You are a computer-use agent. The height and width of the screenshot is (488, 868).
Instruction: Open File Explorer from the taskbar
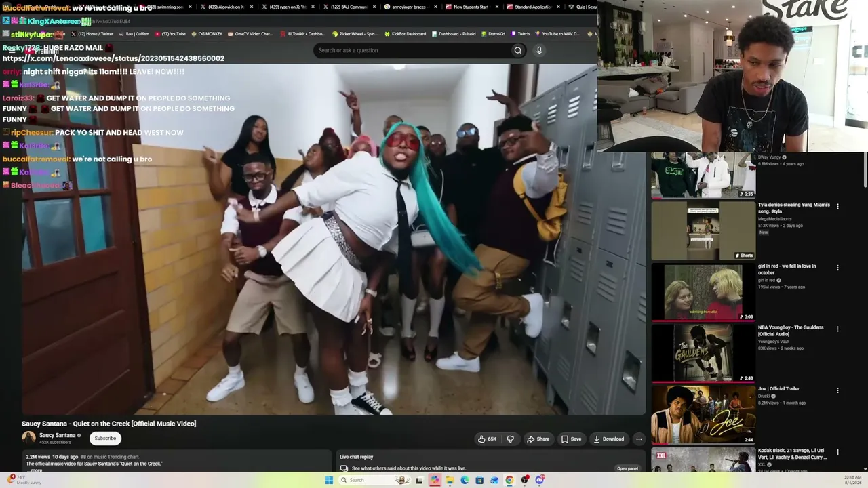pos(449,480)
